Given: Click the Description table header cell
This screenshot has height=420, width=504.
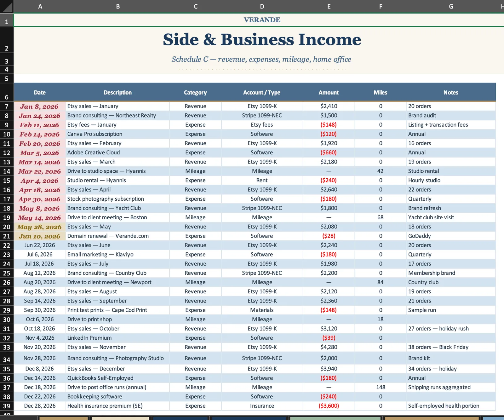Looking at the screenshot, I should coord(118,92).
